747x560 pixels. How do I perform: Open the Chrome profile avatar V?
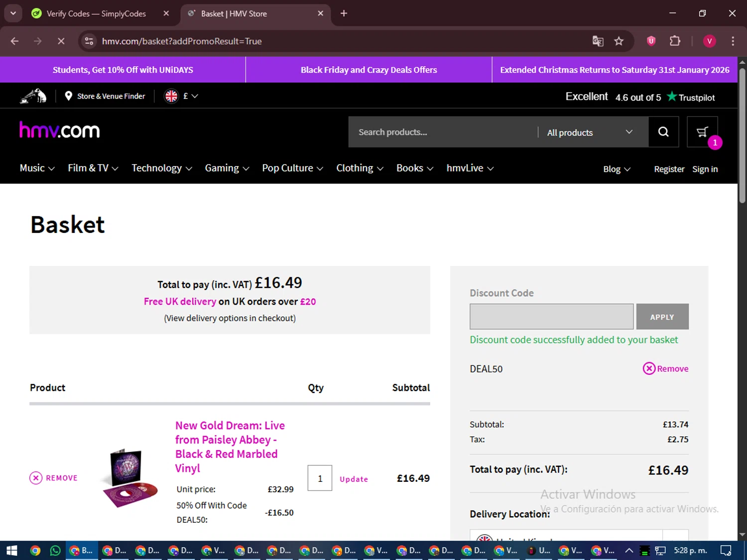pos(709,41)
